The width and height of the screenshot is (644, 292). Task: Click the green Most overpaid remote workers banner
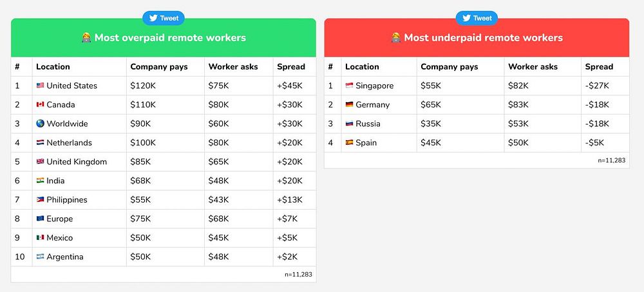164,38
